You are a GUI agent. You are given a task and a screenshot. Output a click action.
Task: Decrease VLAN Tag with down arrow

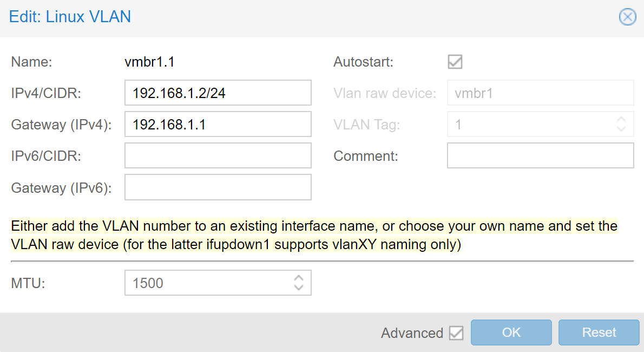click(621, 129)
